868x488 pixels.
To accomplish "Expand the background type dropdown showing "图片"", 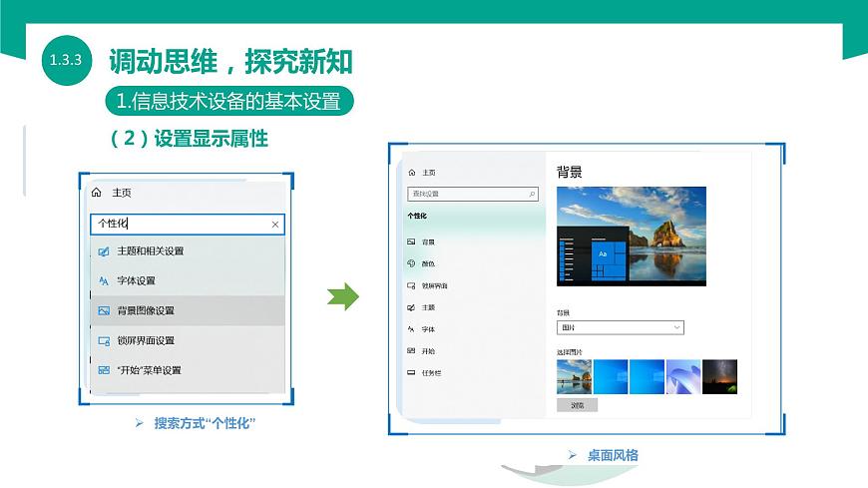I will pyautogui.click(x=620, y=327).
